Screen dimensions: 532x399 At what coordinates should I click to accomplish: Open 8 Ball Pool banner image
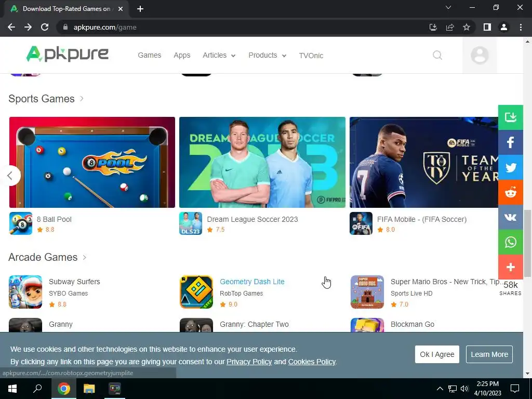[x=92, y=162]
